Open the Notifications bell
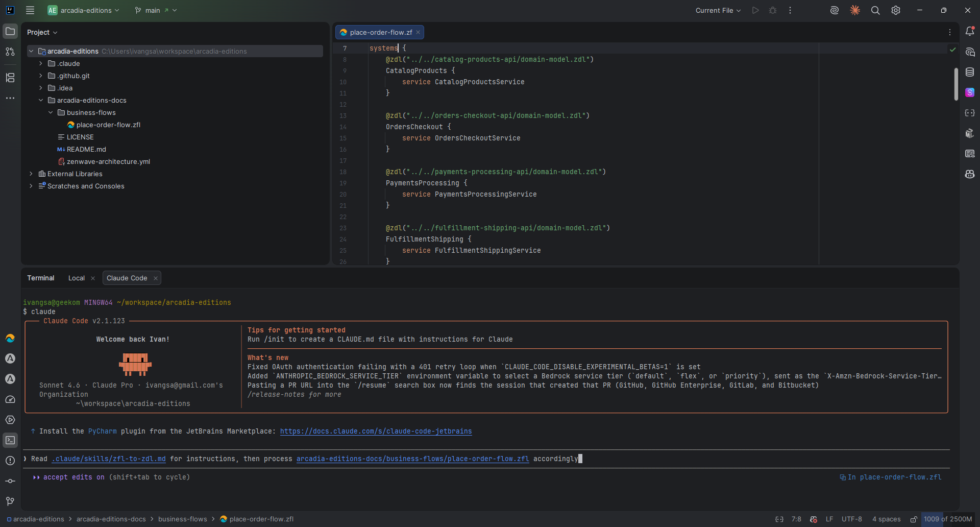 [970, 31]
